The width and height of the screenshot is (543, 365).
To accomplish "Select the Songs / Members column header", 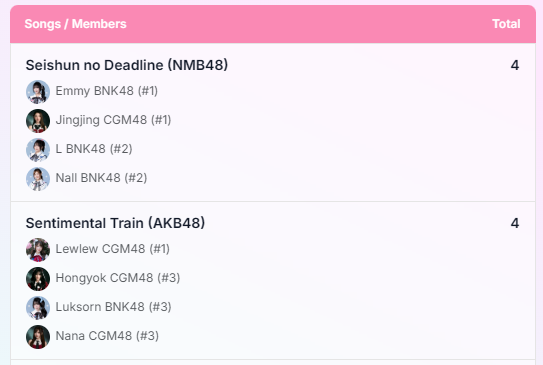I will (75, 24).
